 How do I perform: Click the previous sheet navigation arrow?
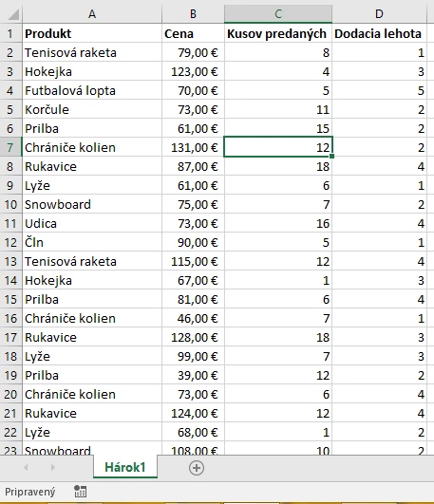pyautogui.click(x=26, y=467)
